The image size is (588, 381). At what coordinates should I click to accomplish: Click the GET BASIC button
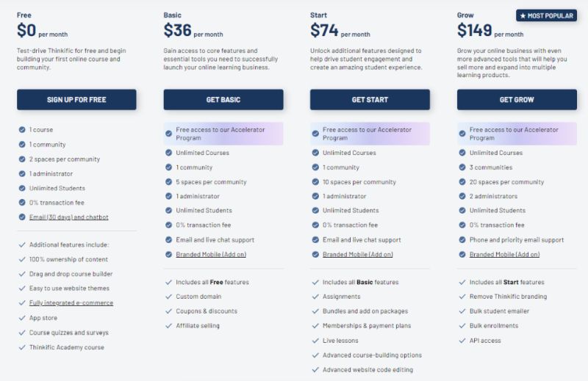click(x=223, y=100)
